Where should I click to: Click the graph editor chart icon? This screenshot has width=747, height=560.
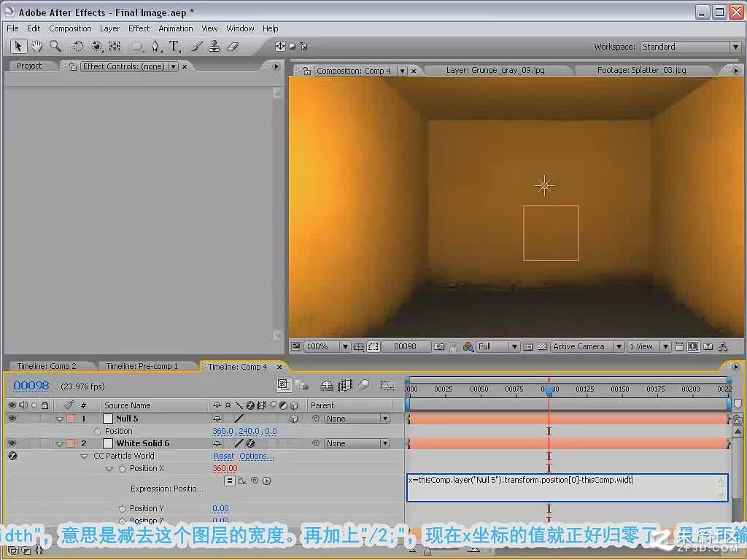click(x=387, y=385)
